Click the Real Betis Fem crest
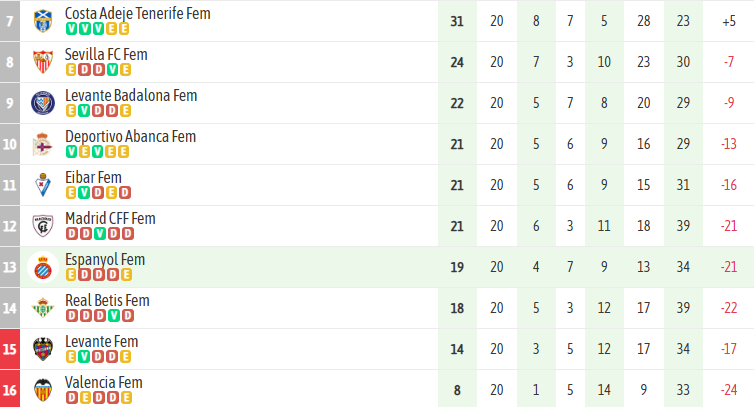 click(43, 308)
